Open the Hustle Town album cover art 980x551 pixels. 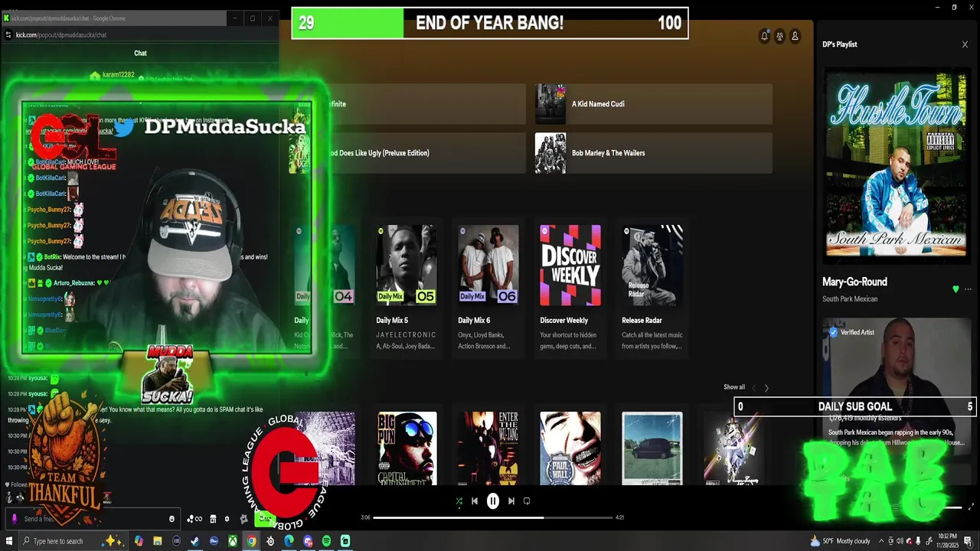[897, 165]
